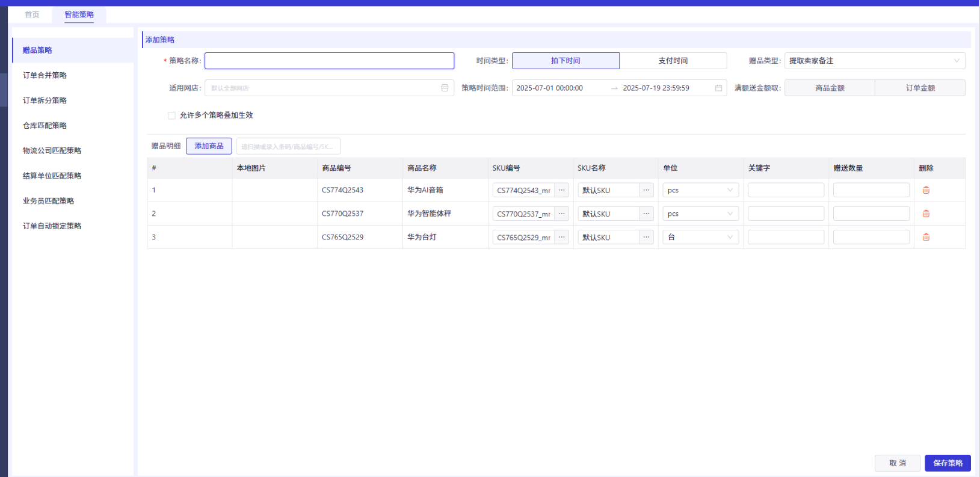Open 结算单位匹配策略 in the sidebar
Image resolution: width=980 pixels, height=477 pixels.
point(73,176)
